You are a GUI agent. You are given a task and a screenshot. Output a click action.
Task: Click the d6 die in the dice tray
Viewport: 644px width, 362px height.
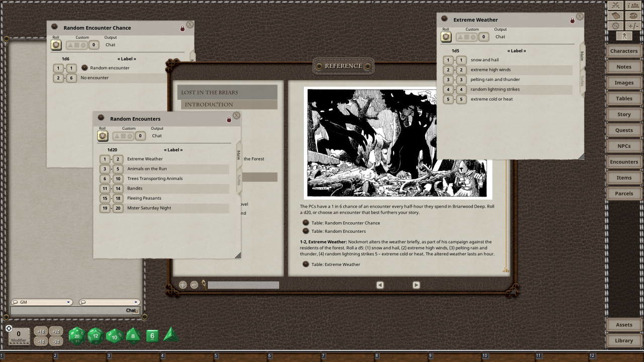pos(152,336)
